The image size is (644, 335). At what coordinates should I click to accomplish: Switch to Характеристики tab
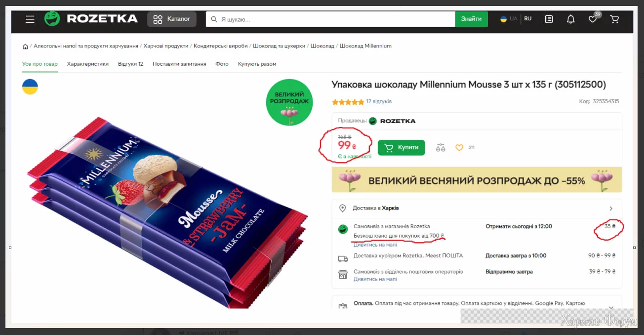(x=88, y=64)
